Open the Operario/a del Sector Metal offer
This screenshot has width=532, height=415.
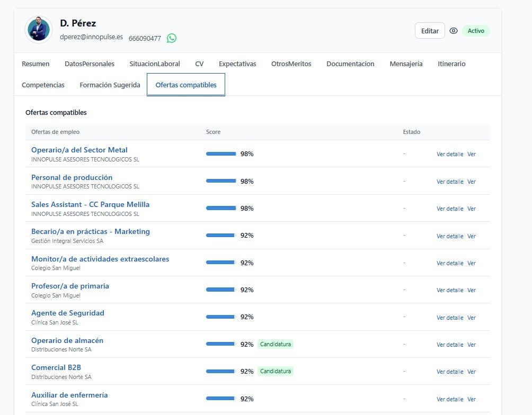(x=79, y=150)
